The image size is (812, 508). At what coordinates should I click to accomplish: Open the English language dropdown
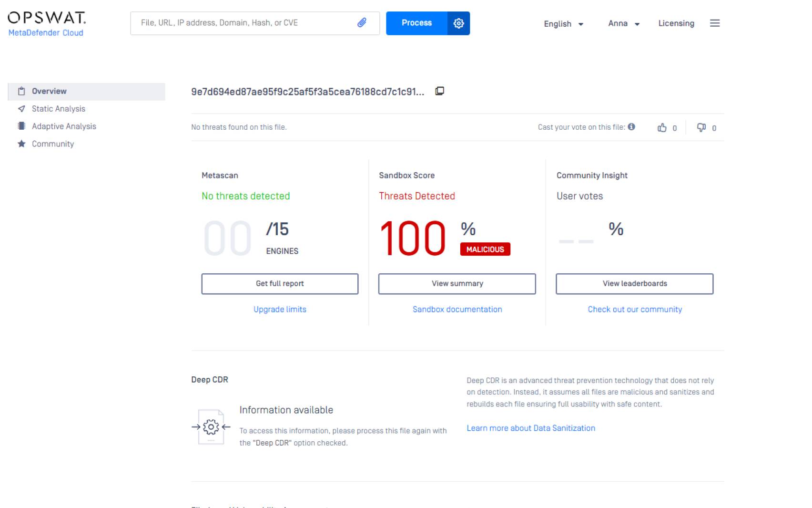pyautogui.click(x=563, y=24)
